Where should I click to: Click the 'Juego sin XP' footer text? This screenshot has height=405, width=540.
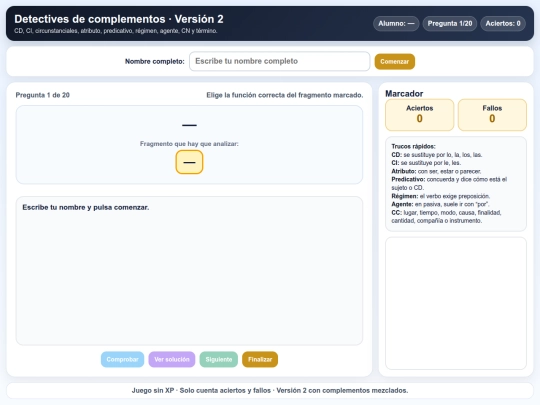pos(270,391)
